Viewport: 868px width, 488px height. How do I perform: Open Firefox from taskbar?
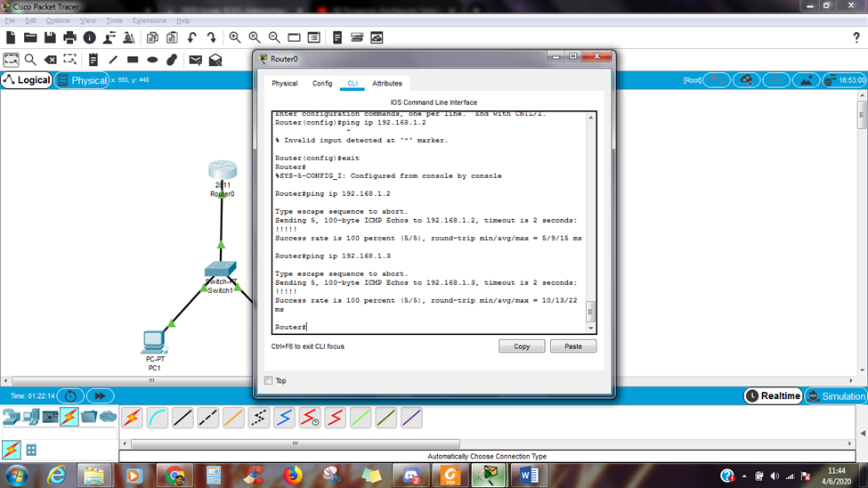[x=292, y=476]
